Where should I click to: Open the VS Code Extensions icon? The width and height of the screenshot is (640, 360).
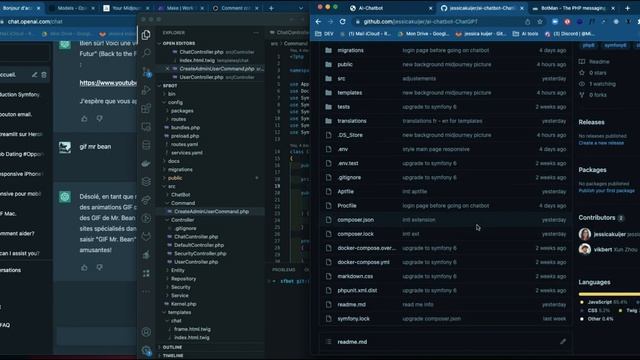pos(146,108)
